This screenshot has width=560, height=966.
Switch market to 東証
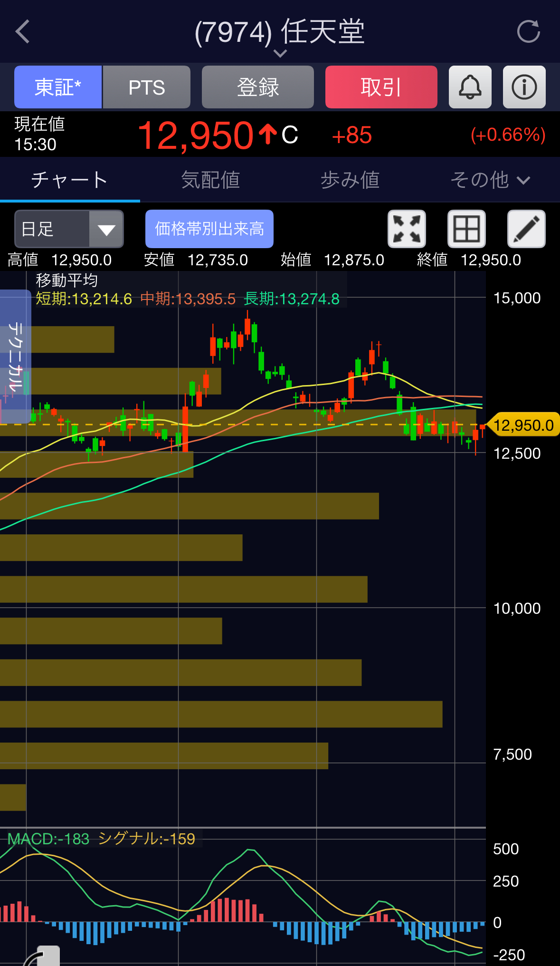point(58,87)
